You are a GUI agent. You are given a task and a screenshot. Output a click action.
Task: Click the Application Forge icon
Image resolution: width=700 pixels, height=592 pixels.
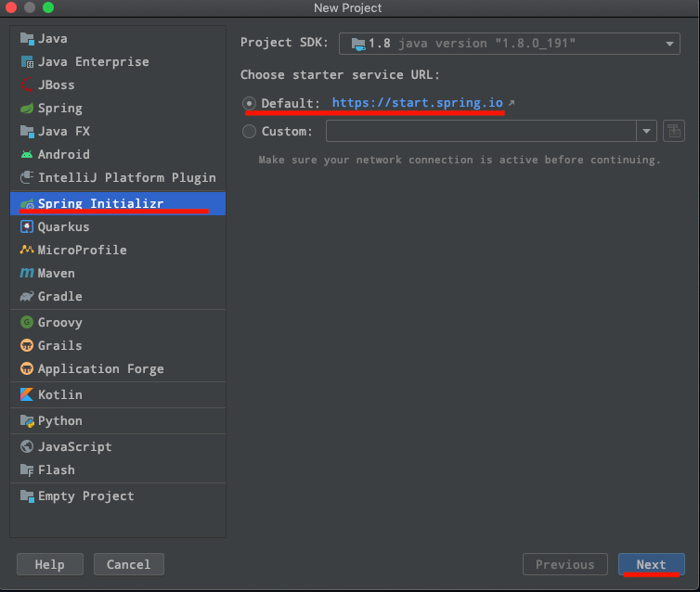pos(27,368)
